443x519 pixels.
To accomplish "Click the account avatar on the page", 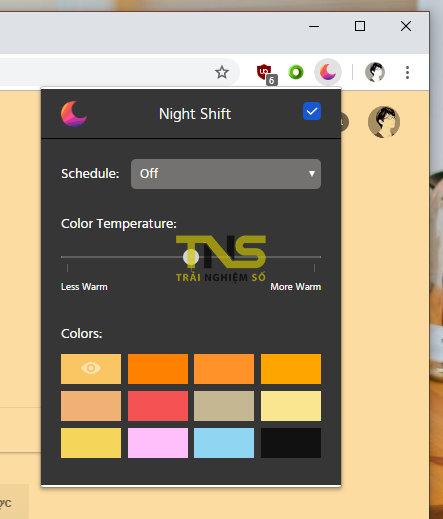I will point(384,122).
